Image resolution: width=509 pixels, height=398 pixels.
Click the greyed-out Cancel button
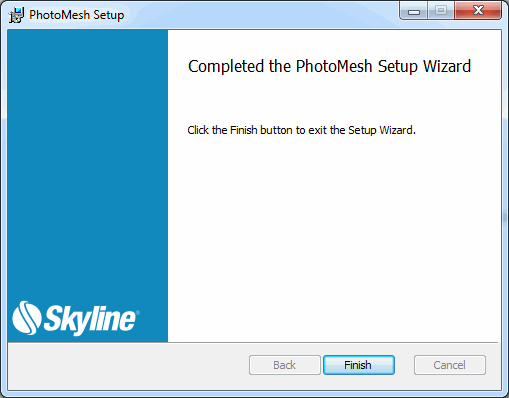tap(450, 365)
